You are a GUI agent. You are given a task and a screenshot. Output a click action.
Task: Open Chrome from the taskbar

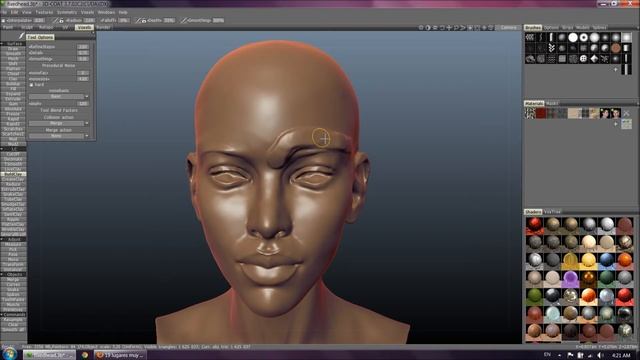(84, 355)
